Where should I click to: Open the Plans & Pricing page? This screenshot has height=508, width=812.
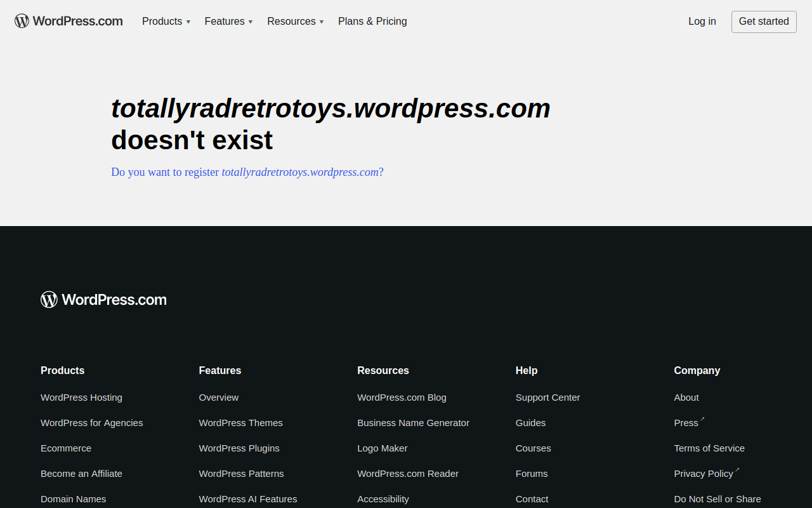[x=372, y=21]
